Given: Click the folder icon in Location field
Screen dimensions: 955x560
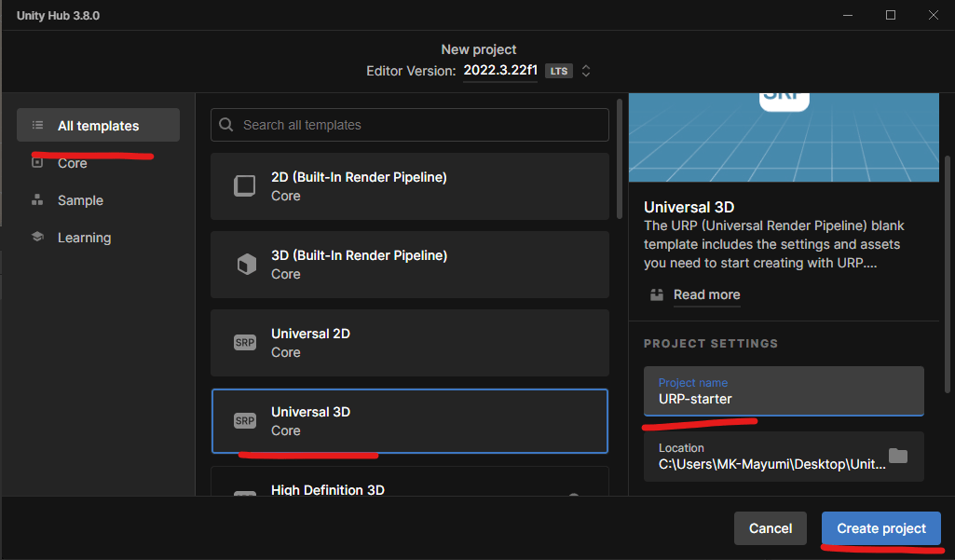Looking at the screenshot, I should [x=897, y=456].
